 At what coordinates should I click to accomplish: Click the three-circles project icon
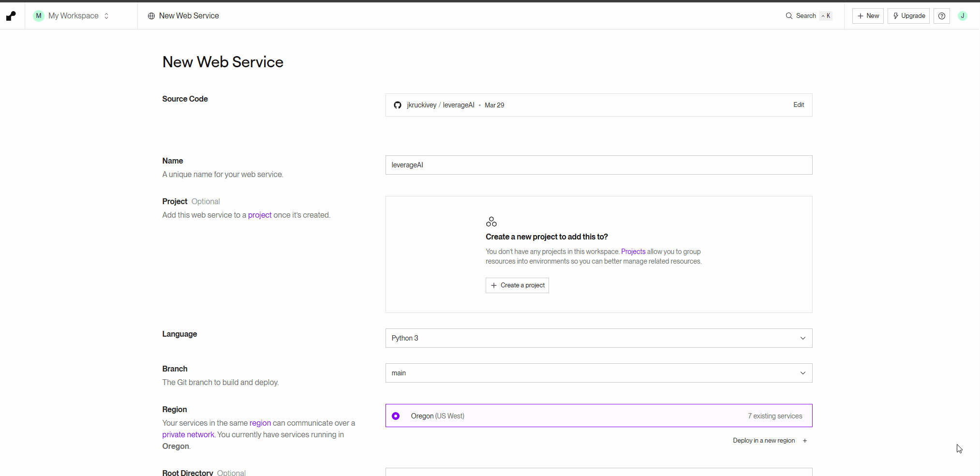491,222
